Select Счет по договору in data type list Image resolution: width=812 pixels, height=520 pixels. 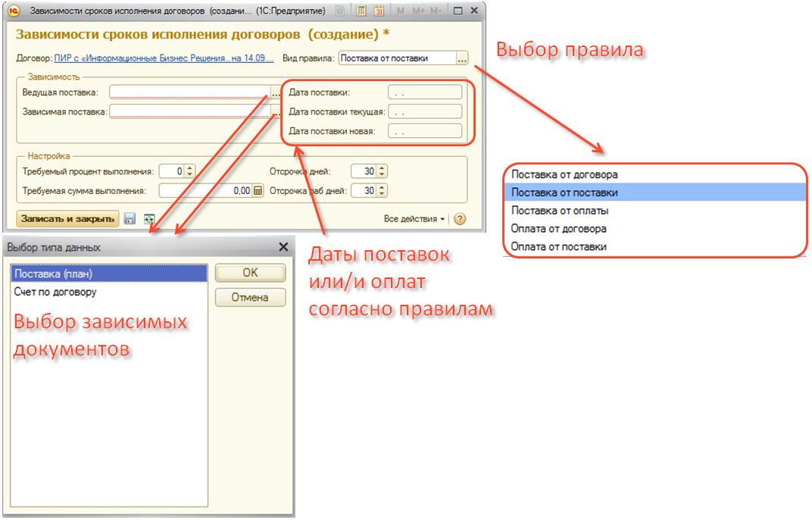(55, 292)
